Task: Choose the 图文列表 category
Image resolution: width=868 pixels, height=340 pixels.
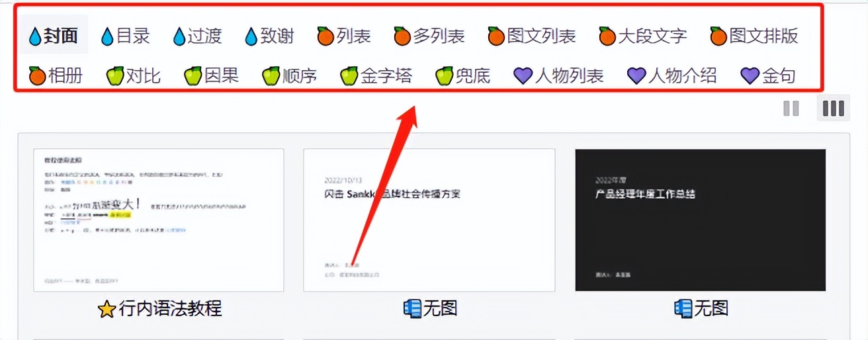Action: [532, 36]
